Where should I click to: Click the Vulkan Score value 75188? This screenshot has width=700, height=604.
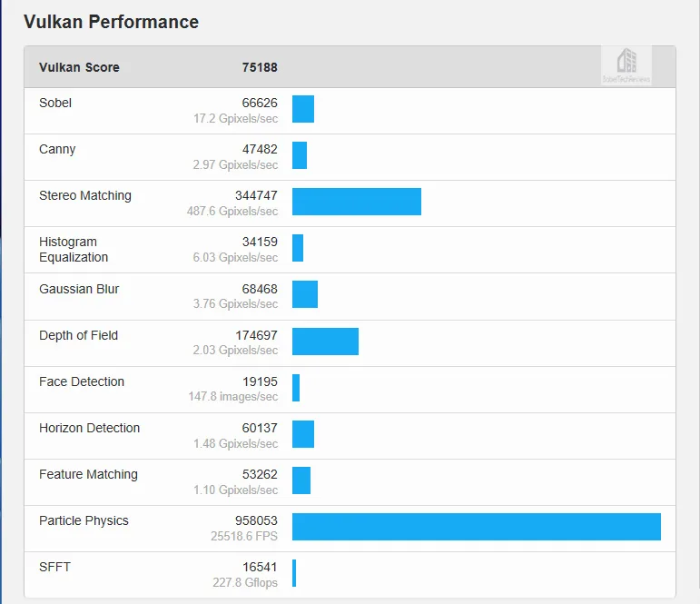click(260, 67)
